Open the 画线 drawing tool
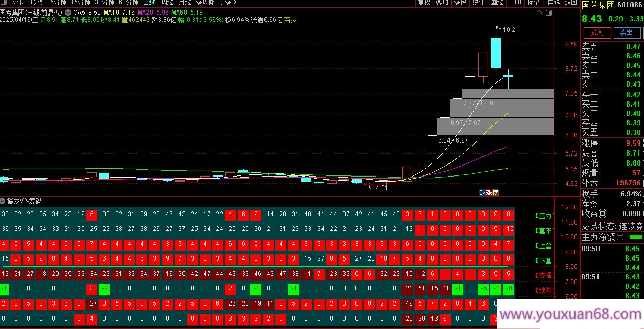Image resolution: width=644 pixels, height=329 pixels. 497,3
